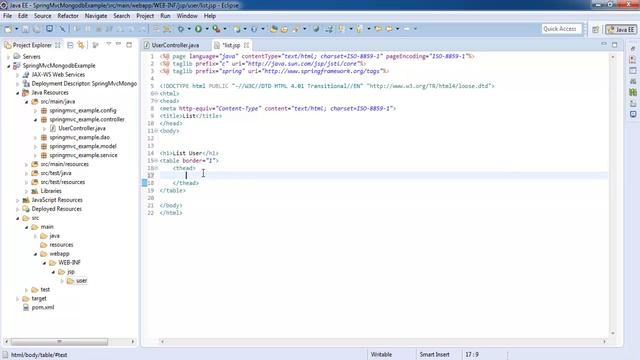640x360 pixels.
Task: Click the Open Perspective icon
Action: click(596, 29)
